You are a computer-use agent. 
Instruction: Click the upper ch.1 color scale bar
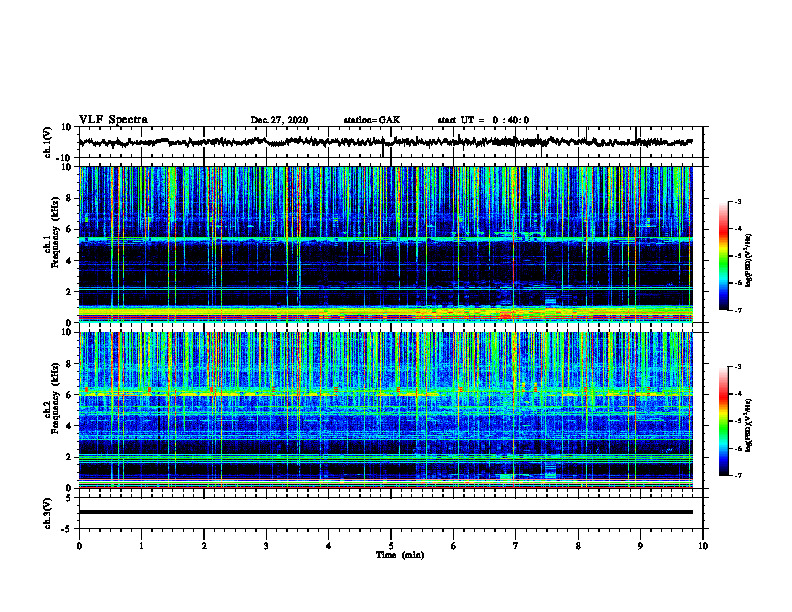coord(723,256)
